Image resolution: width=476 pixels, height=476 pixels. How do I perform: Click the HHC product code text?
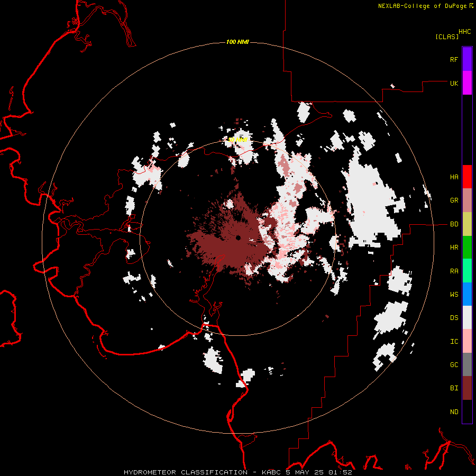point(465,32)
